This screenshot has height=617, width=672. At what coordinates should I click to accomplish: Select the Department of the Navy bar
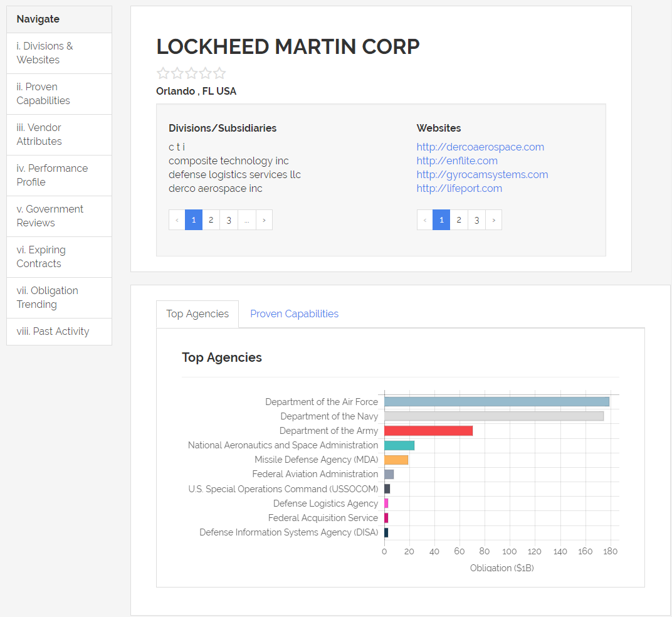tap(494, 416)
